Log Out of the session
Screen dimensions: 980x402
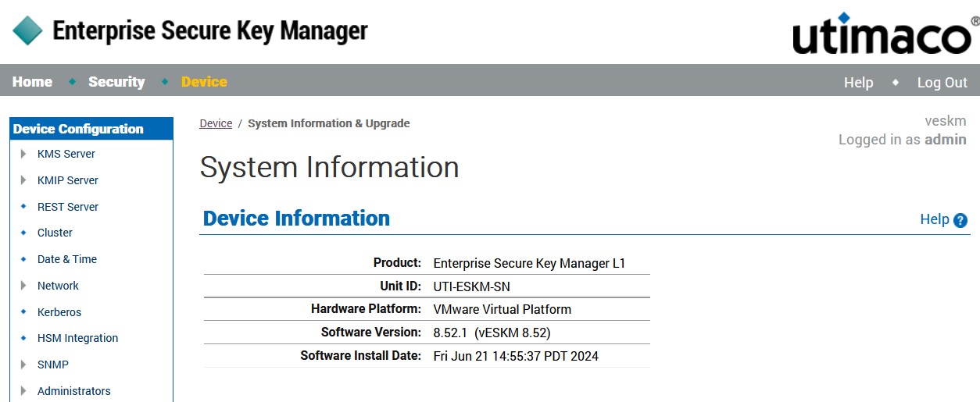pyautogui.click(x=942, y=83)
